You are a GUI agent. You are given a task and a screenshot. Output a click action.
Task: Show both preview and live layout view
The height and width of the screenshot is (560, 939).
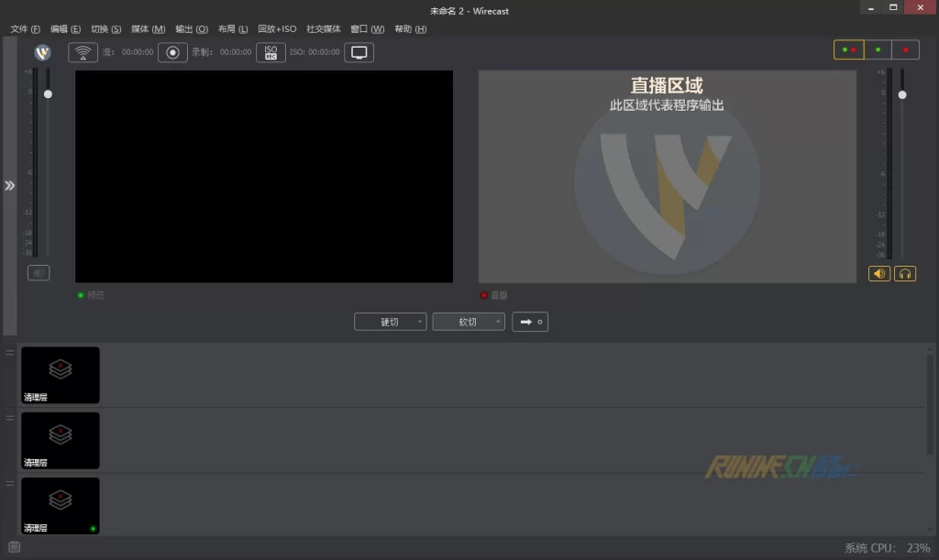848,49
